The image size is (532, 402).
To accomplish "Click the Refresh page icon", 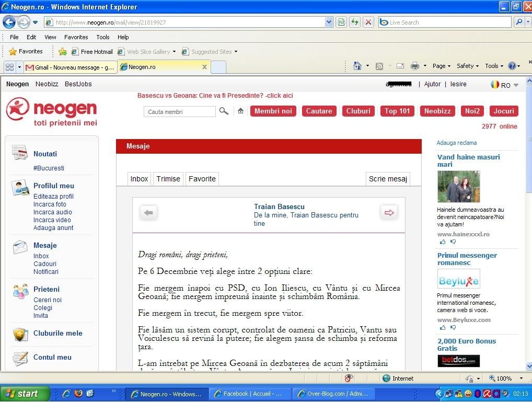I will click(x=355, y=22).
